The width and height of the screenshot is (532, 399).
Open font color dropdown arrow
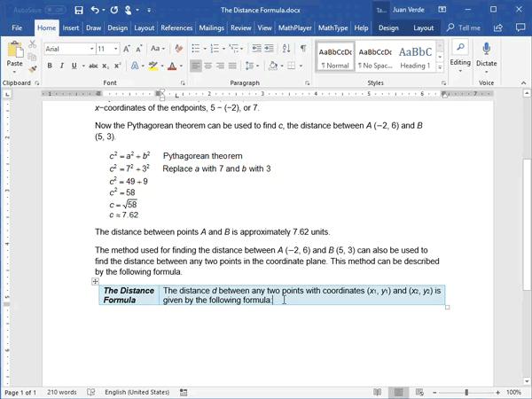pos(181,66)
